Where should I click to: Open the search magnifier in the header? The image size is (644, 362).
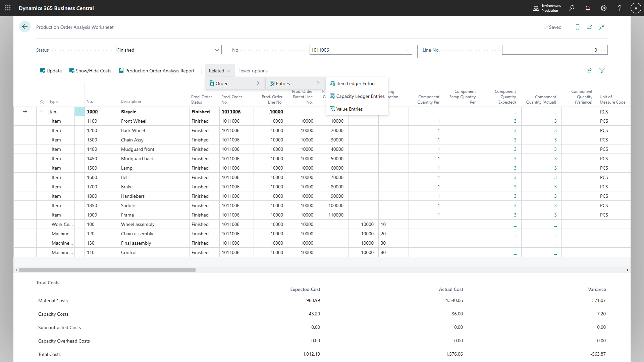point(572,8)
